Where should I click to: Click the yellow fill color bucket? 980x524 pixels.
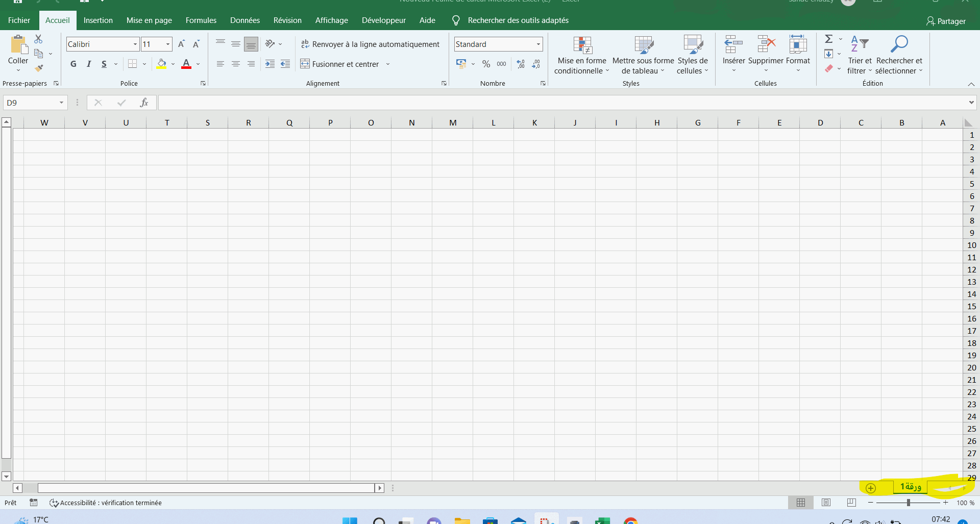(x=161, y=64)
